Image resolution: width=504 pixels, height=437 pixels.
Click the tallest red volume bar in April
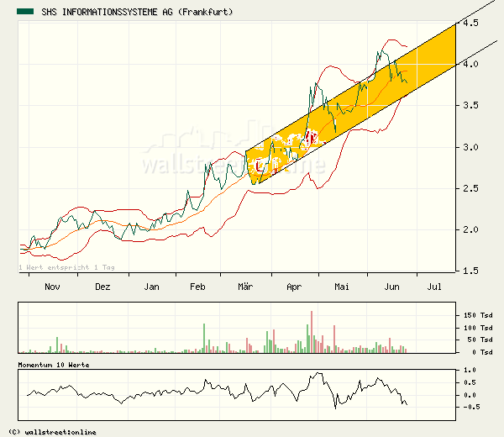coord(312,332)
